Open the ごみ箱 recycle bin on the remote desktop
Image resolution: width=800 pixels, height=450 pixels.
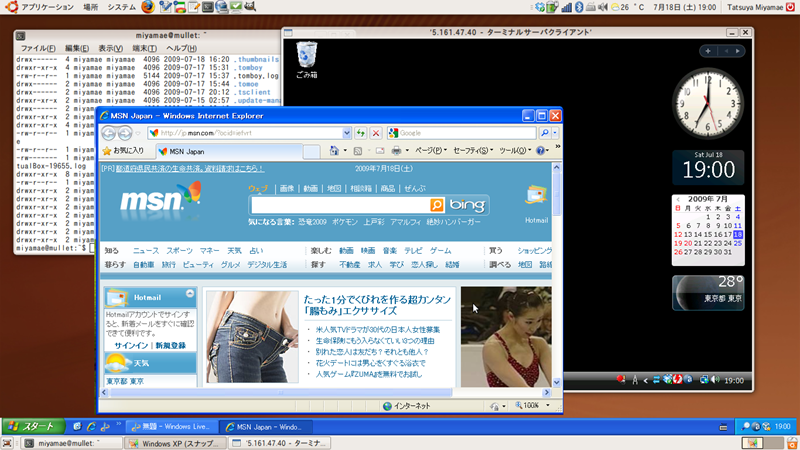[307, 60]
